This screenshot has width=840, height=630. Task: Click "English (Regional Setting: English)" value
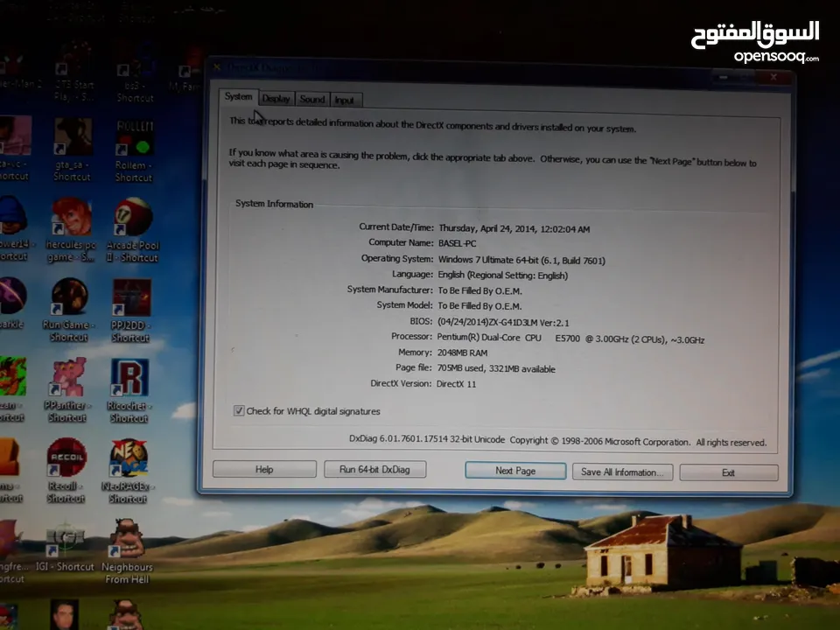click(x=503, y=276)
